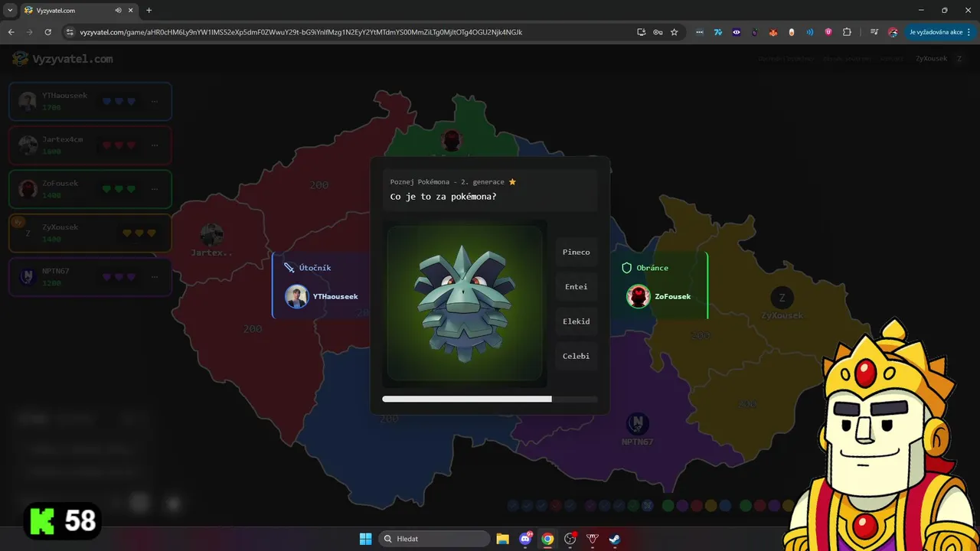Open a new browser tab

149,11
